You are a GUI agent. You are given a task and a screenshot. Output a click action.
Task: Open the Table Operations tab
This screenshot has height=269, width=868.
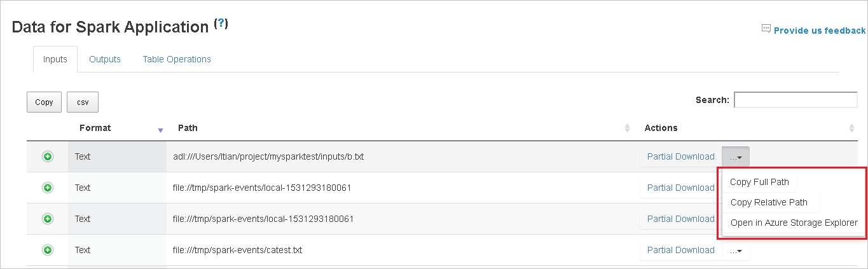click(177, 59)
